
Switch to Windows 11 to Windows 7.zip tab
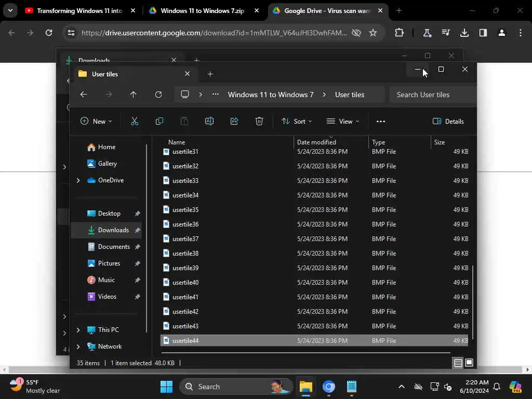(x=203, y=10)
